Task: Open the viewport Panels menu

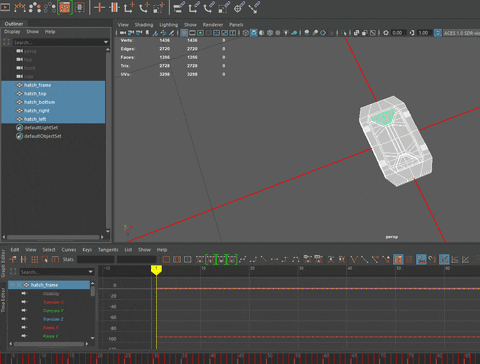Action: pos(236,25)
